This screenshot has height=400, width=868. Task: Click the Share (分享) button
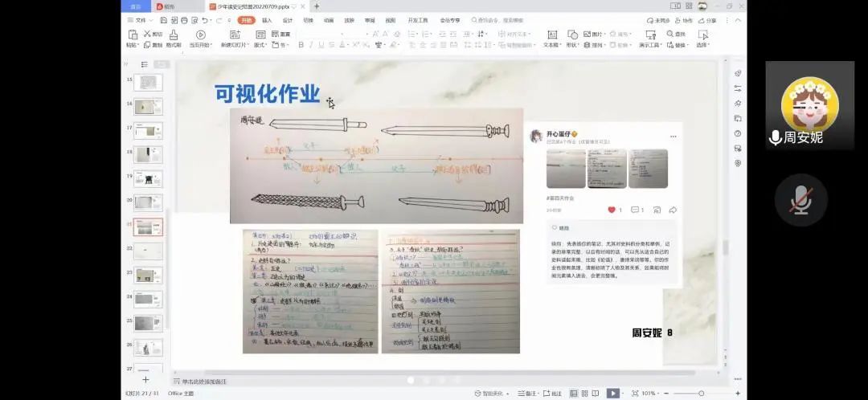pos(707,20)
